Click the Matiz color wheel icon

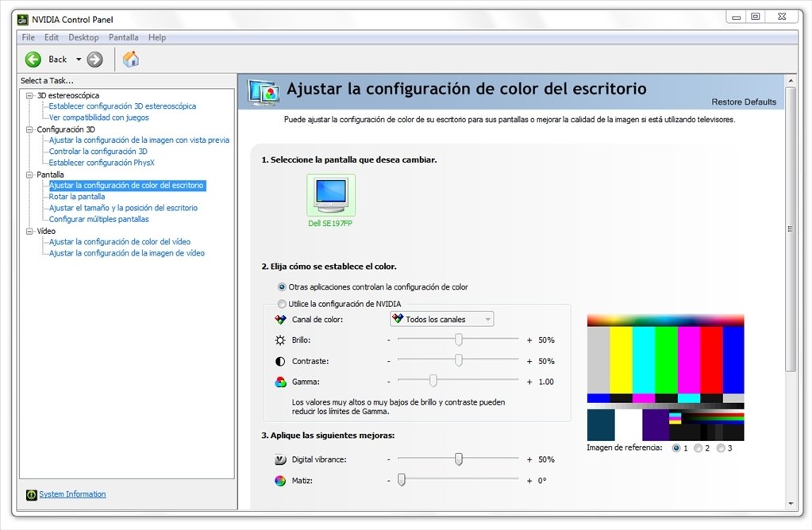(x=280, y=481)
